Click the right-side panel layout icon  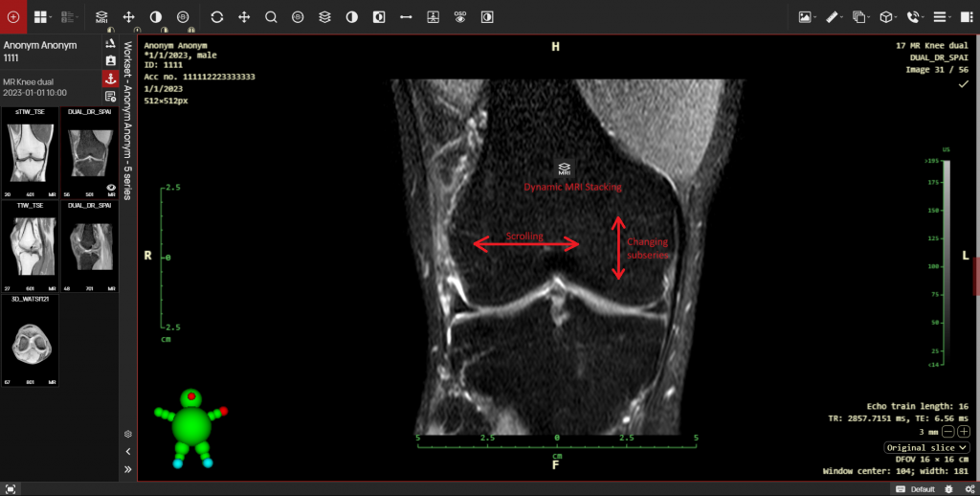(965, 16)
